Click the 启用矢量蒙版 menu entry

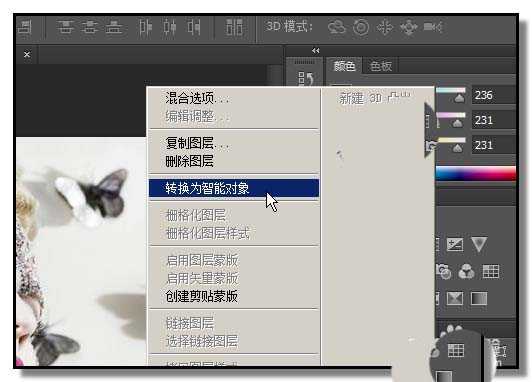click(234, 279)
